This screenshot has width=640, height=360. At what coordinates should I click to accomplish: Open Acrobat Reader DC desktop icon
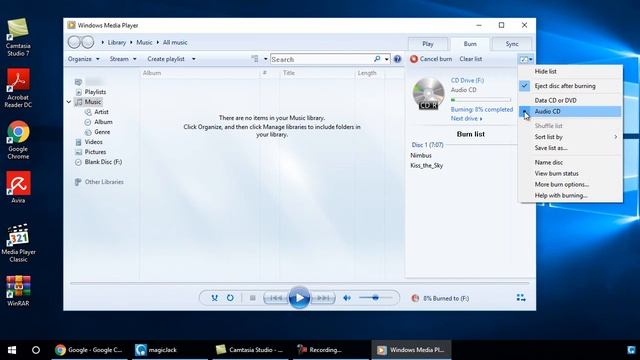tap(18, 89)
